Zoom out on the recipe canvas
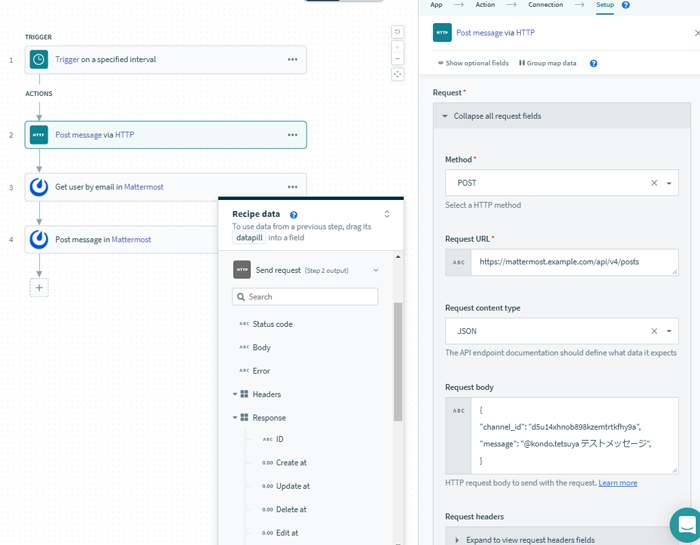The width and height of the screenshot is (700, 545). tap(397, 59)
